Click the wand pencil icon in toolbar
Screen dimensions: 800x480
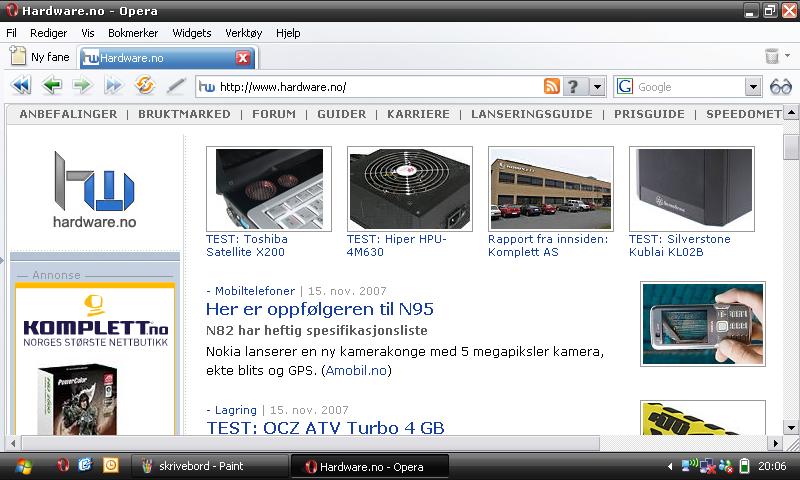176,86
